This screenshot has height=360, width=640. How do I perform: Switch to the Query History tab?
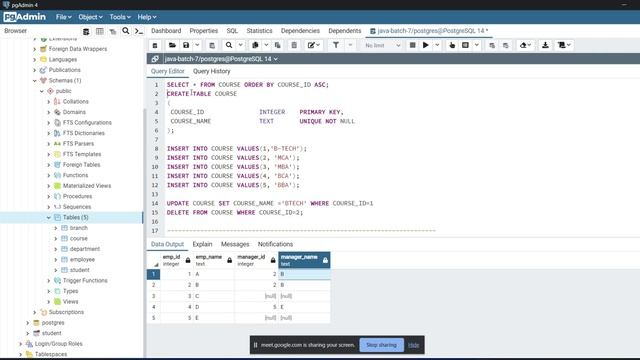pos(211,71)
